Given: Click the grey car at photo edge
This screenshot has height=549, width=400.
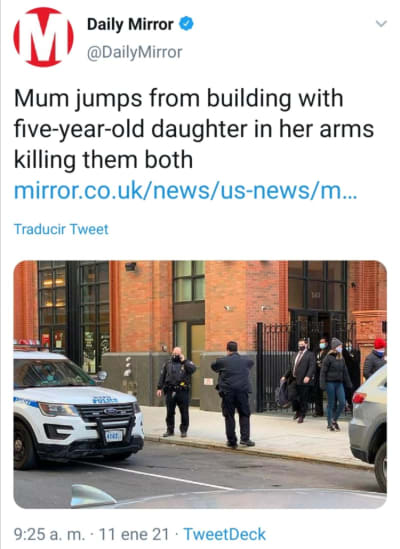Looking at the screenshot, I should 368,426.
